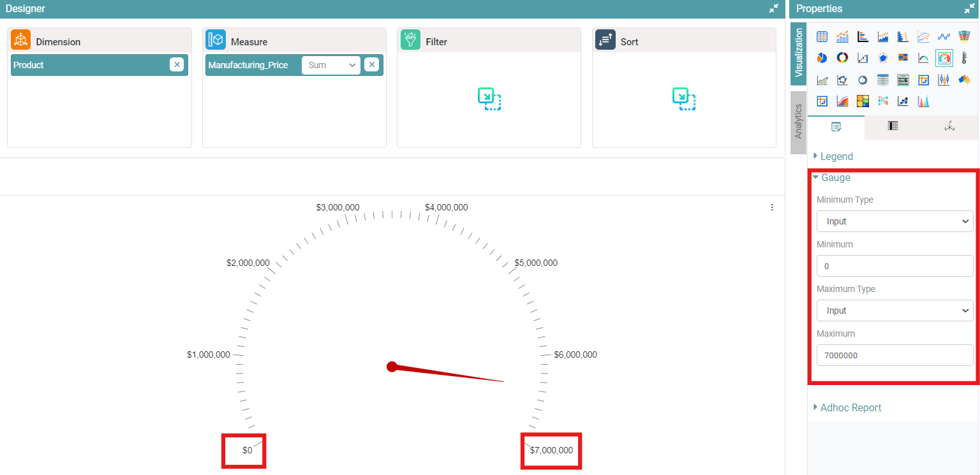Remove the Manufacturing_Price measure
980x475 pixels.
click(x=371, y=64)
